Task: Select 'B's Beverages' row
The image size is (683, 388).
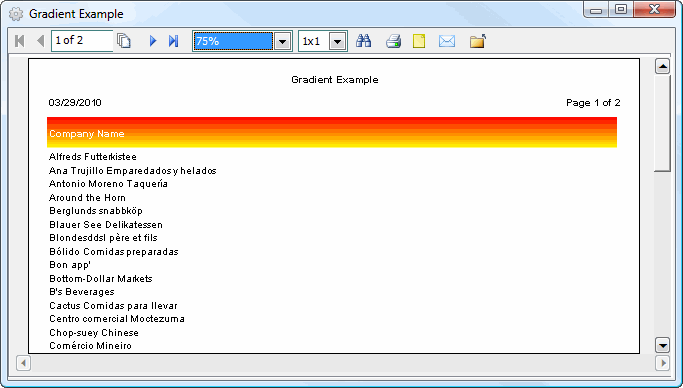Action: point(82,292)
